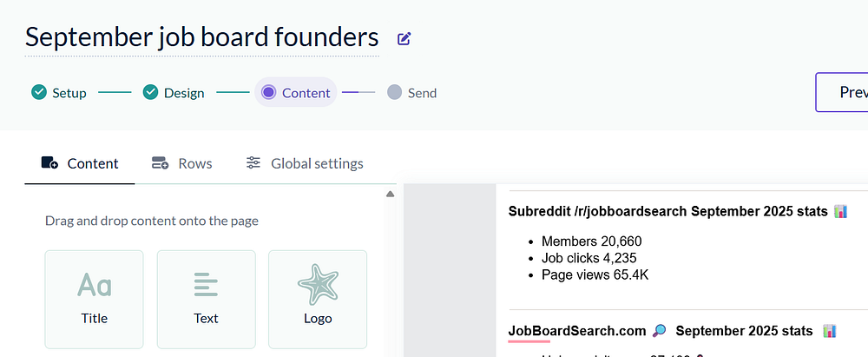Viewport: 868px width, 357px height.
Task: Select the Title content block
Action: click(94, 299)
